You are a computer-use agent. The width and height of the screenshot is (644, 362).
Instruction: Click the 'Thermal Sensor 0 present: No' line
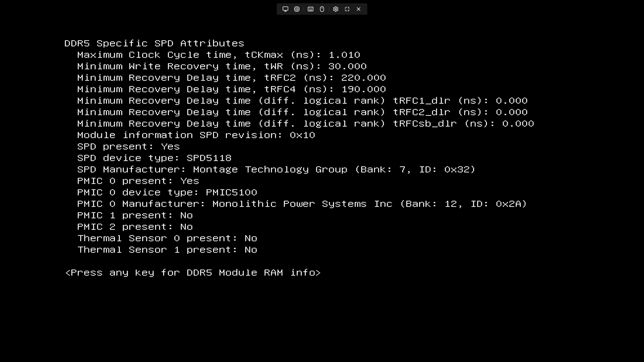point(167,238)
